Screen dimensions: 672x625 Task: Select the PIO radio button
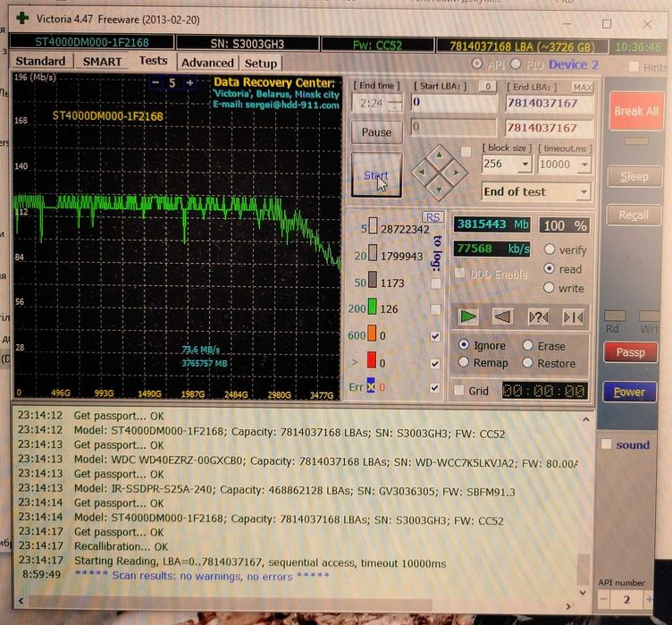[516, 63]
